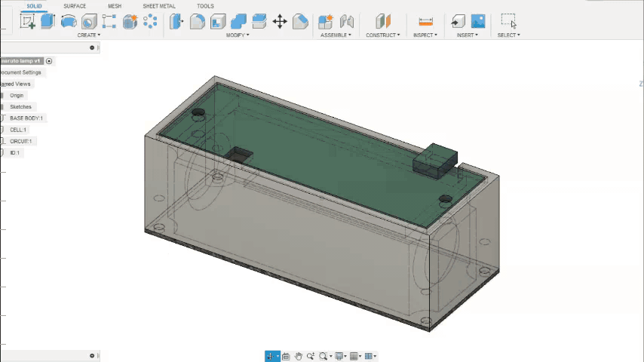Click the Measure tool in Inspect
This screenshot has width=644, height=362.
425,21
